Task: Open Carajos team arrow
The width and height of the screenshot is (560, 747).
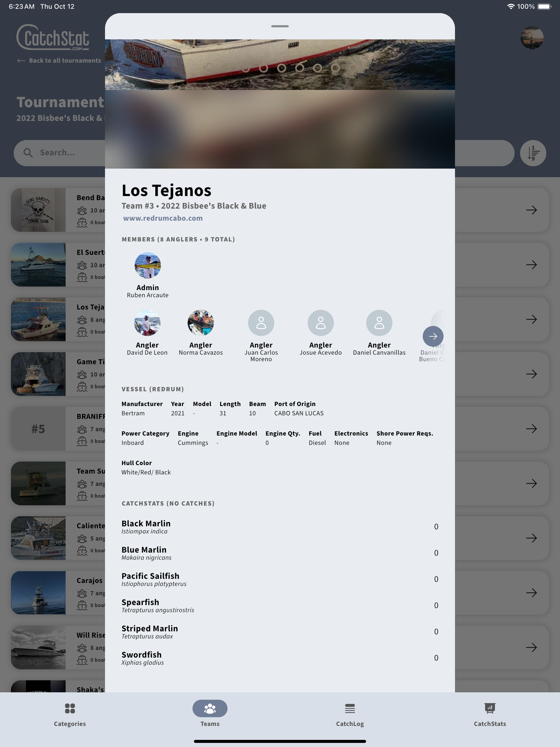Action: tap(532, 593)
